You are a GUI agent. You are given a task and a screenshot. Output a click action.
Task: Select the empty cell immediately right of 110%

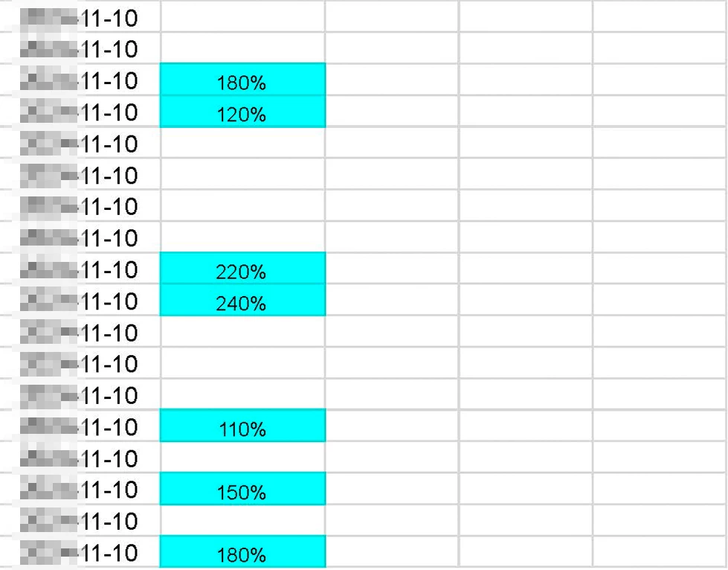coord(393,426)
